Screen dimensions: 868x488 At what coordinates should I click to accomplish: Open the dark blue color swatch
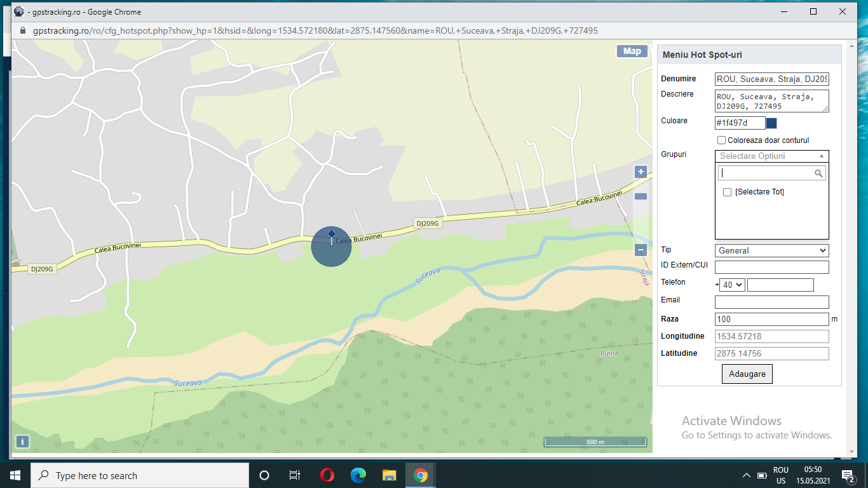(x=771, y=123)
